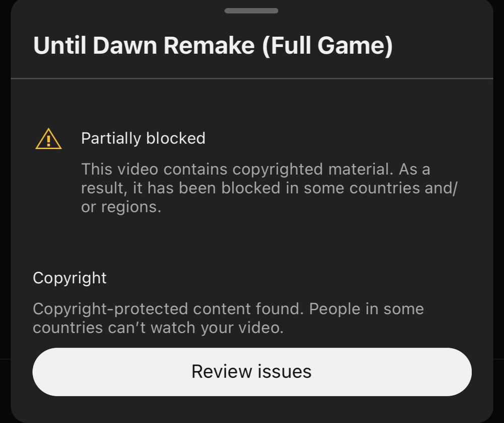Select the Until Dawn Remake (Full Game) title

(x=213, y=46)
